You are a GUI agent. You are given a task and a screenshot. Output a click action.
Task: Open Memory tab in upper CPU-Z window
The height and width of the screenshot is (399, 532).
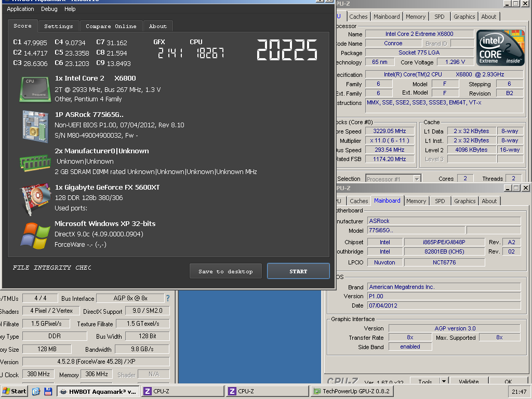[x=415, y=17]
